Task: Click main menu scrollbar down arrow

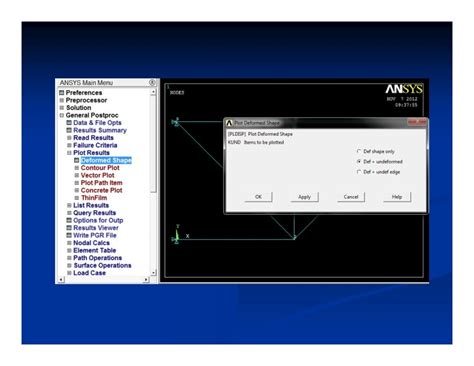Action: tap(153, 273)
